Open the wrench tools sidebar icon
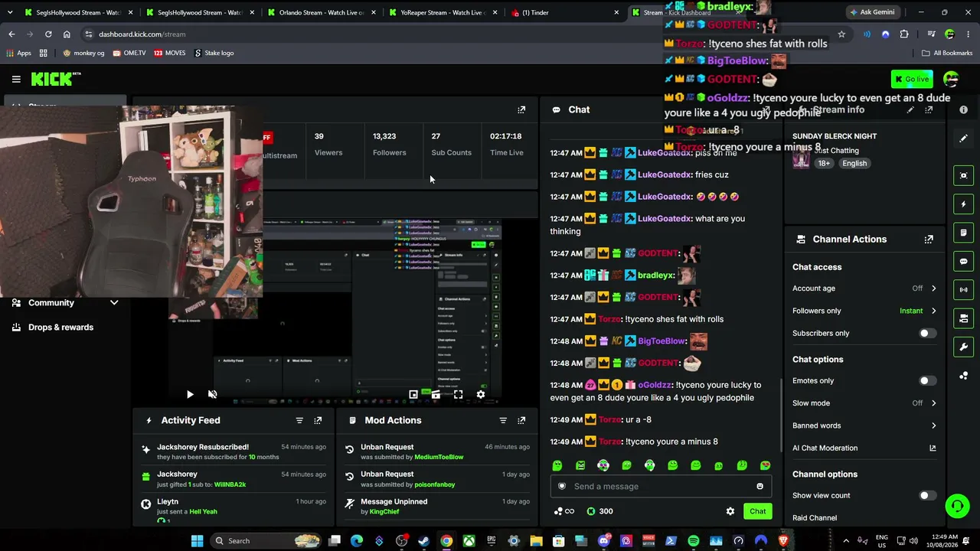Image resolution: width=980 pixels, height=551 pixels. (x=964, y=347)
